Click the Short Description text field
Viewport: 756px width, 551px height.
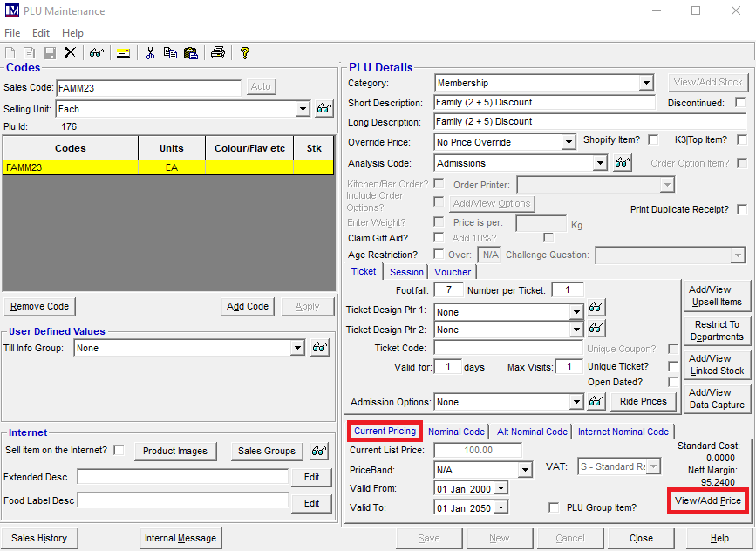click(544, 103)
